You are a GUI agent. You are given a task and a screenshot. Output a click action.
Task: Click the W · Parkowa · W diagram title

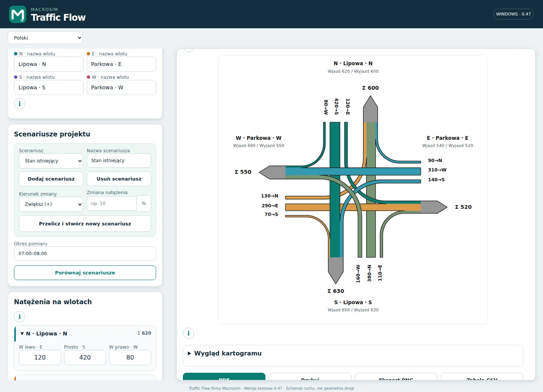259,138
